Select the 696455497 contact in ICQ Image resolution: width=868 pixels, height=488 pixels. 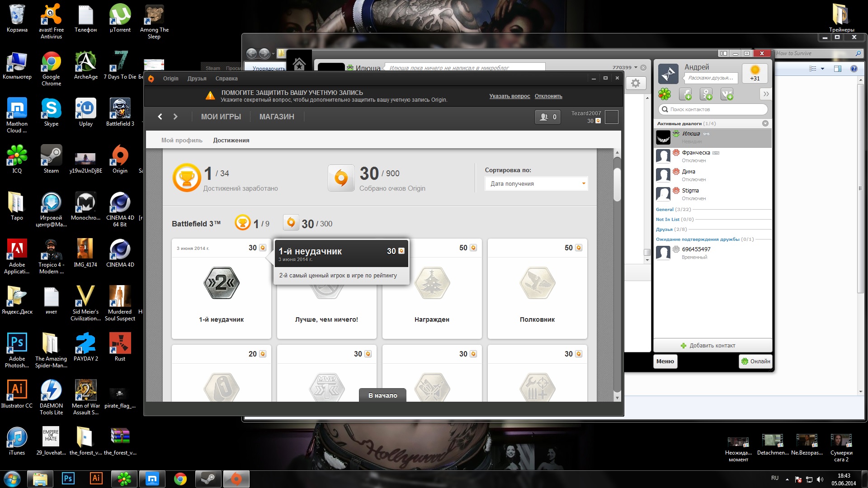(x=712, y=253)
